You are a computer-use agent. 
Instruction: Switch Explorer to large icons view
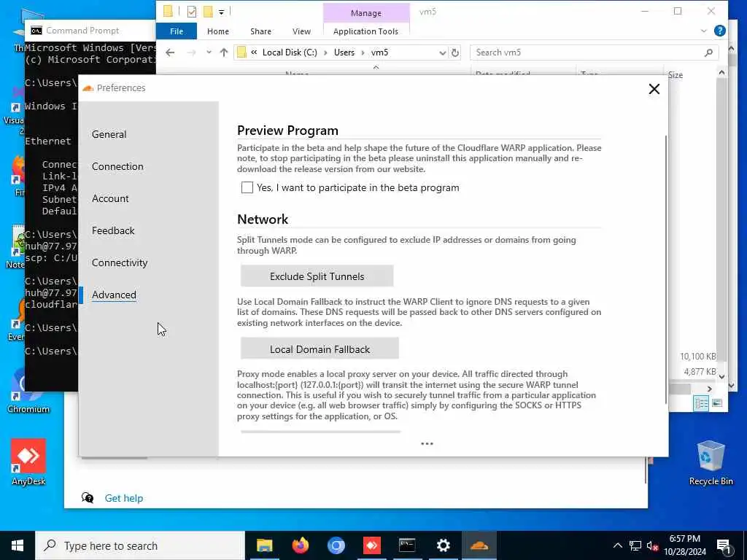coord(717,403)
